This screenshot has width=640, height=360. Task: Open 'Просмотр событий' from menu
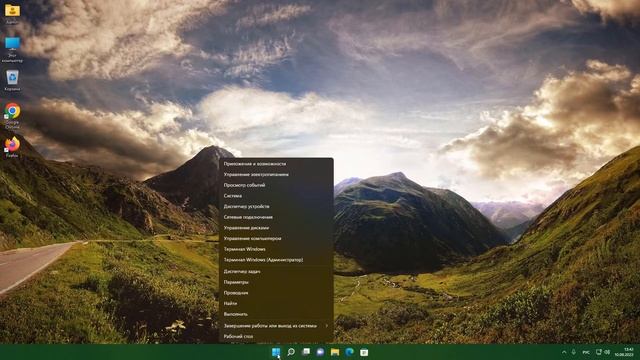276,185
